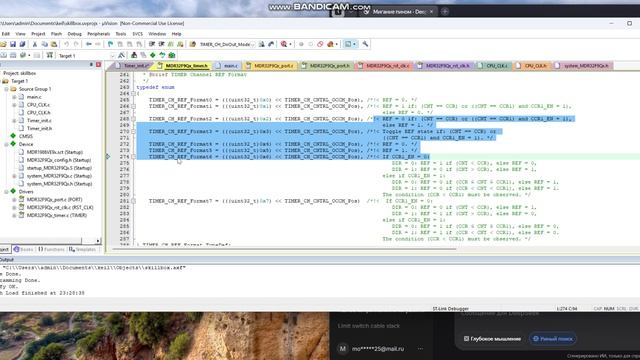The height and width of the screenshot is (360, 640).
Task: Collapse the Source Group 1 tree node
Action: (x=7, y=89)
